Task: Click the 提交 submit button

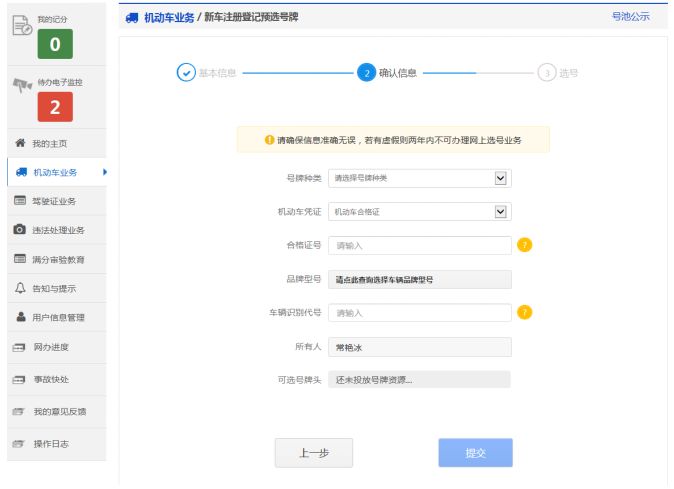Action: (475, 452)
